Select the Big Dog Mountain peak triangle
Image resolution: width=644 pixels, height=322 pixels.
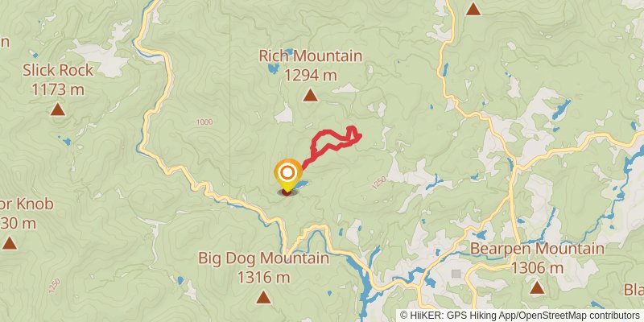[x=264, y=297]
